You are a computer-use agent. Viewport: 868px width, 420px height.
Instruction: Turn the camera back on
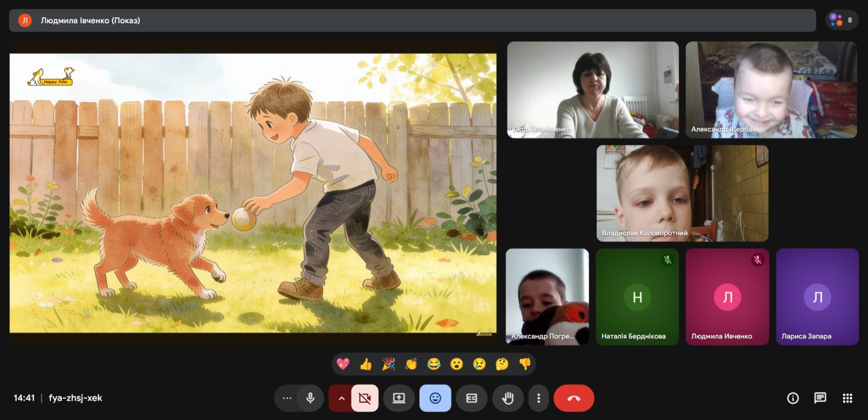click(x=365, y=398)
